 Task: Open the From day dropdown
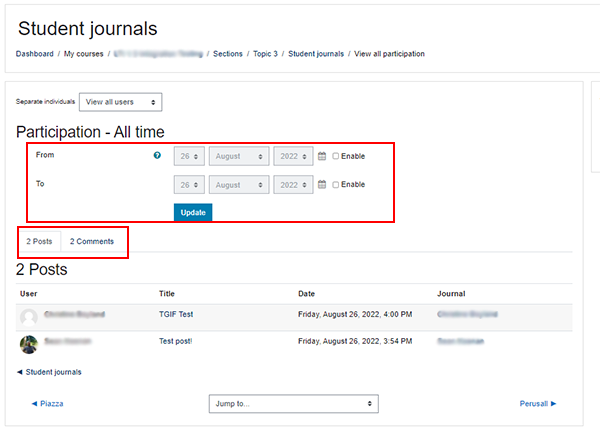pos(189,156)
